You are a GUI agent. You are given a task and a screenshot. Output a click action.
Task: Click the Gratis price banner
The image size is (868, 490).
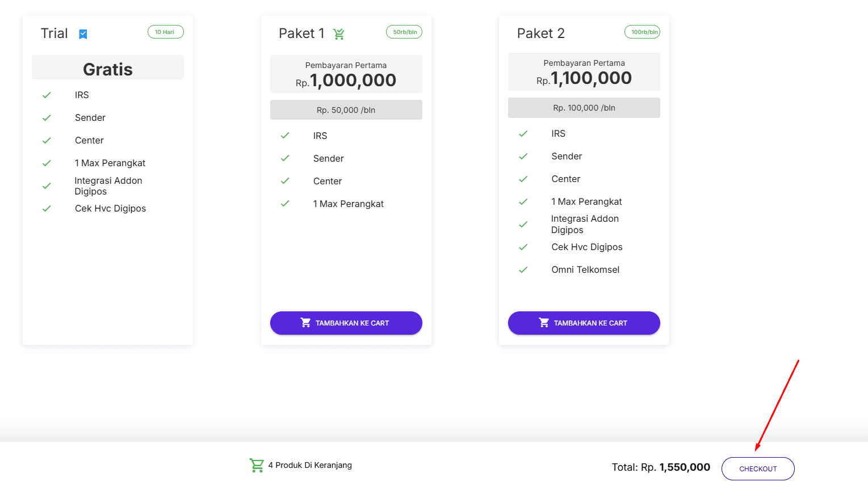click(108, 69)
